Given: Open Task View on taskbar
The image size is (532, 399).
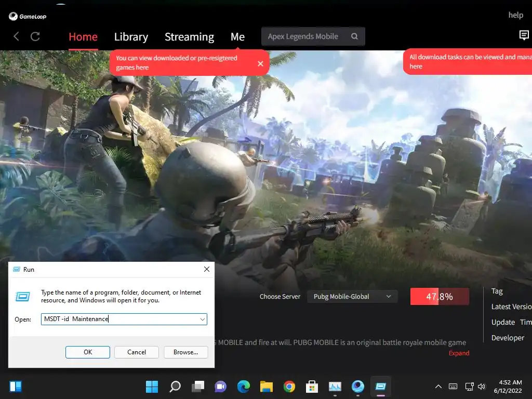Looking at the screenshot, I should click(x=198, y=387).
